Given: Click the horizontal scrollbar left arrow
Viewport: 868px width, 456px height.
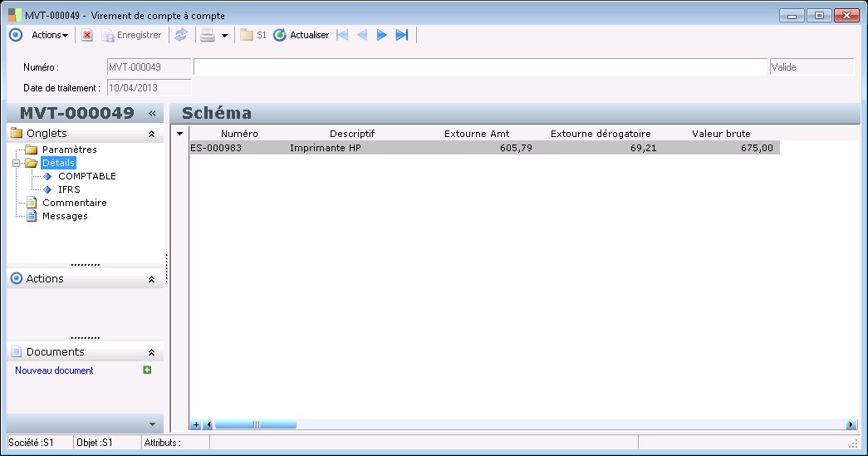Looking at the screenshot, I should click(x=208, y=424).
